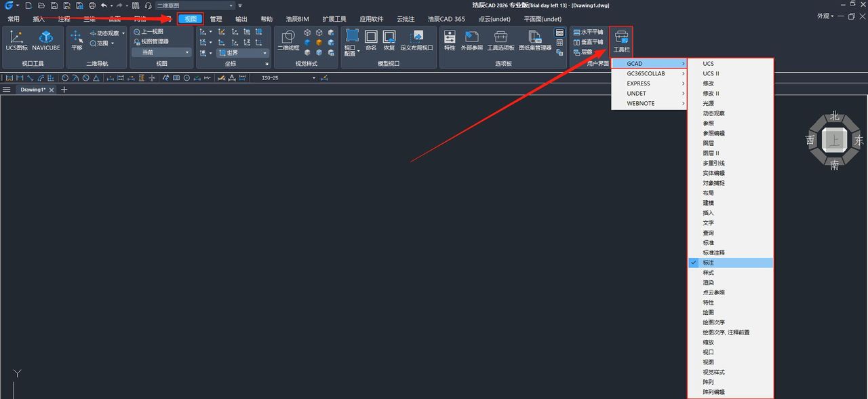Close the Drawing1* tab with its X
The height and width of the screenshot is (399, 868).
[x=52, y=90]
